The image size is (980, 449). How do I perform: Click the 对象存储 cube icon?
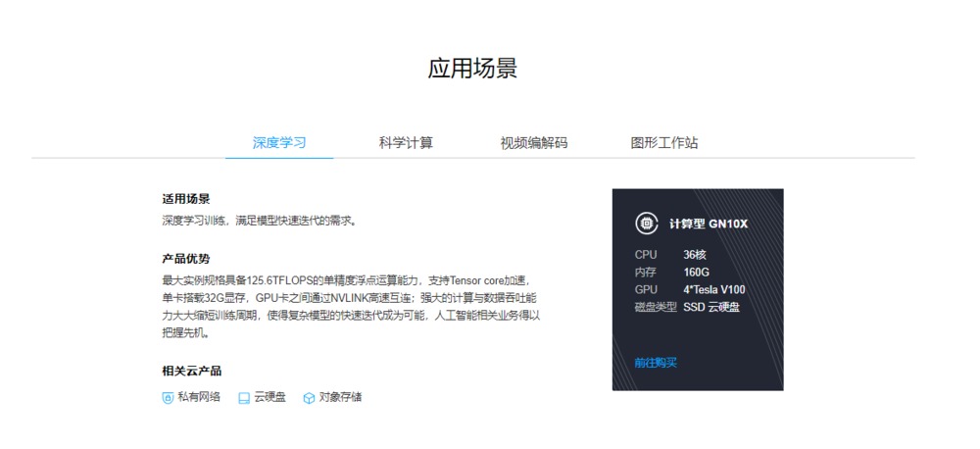click(x=309, y=398)
